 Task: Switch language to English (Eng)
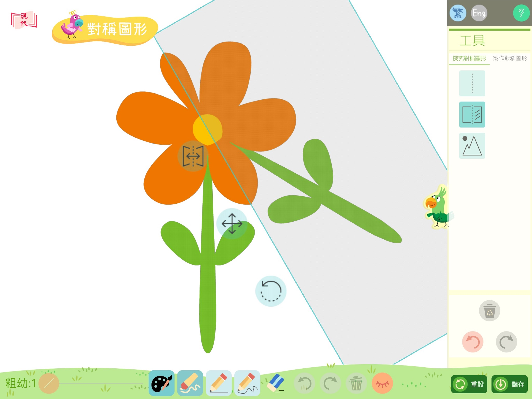click(479, 13)
